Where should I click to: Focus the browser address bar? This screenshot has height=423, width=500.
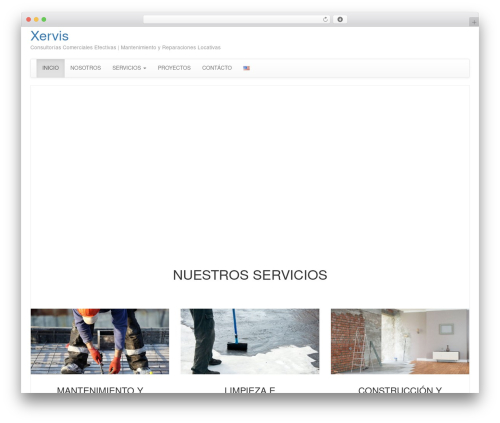(x=237, y=19)
